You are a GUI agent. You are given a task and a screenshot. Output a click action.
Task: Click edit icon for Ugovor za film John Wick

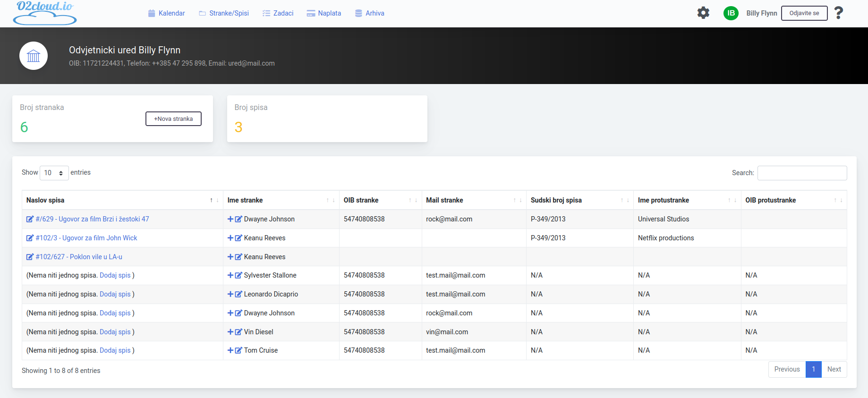30,238
